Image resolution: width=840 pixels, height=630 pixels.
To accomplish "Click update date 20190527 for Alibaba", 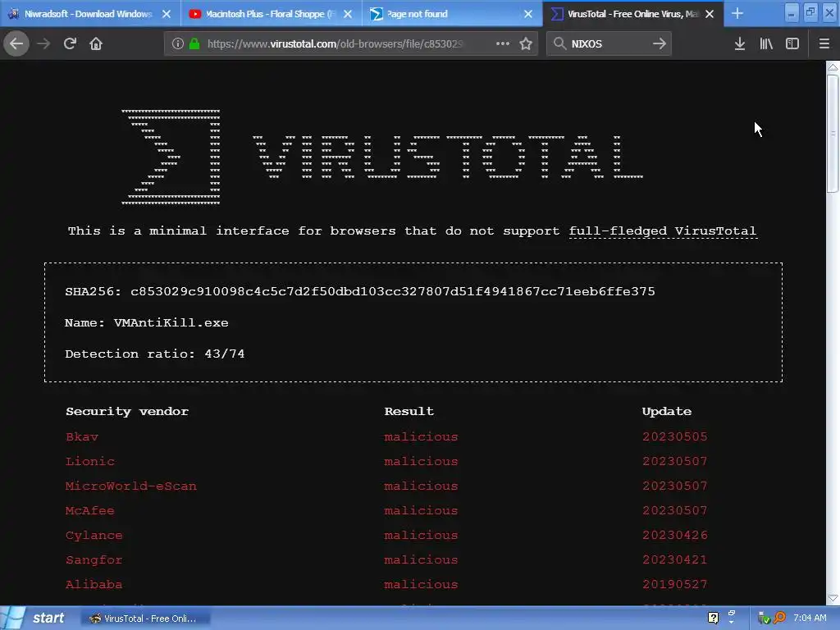I will pyautogui.click(x=675, y=584).
